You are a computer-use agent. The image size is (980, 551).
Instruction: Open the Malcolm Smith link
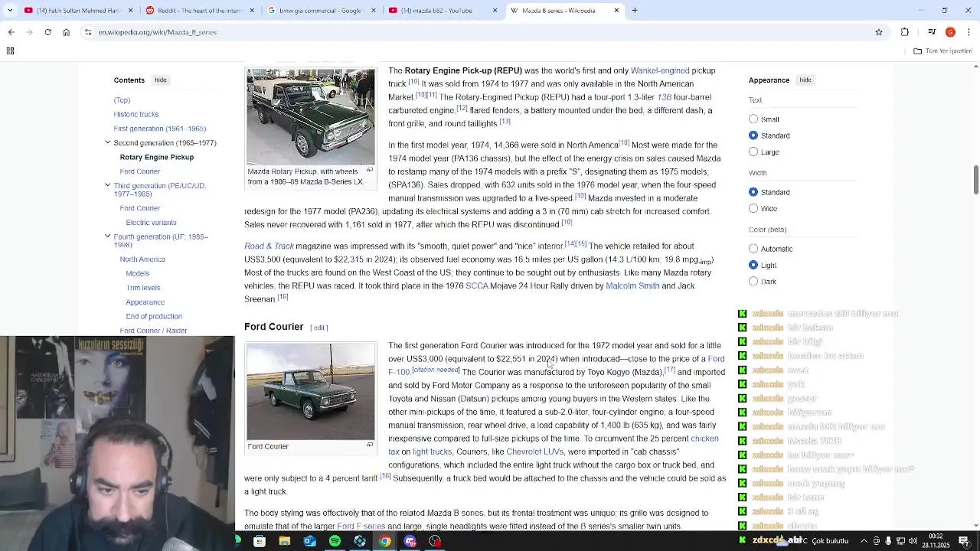click(x=632, y=285)
